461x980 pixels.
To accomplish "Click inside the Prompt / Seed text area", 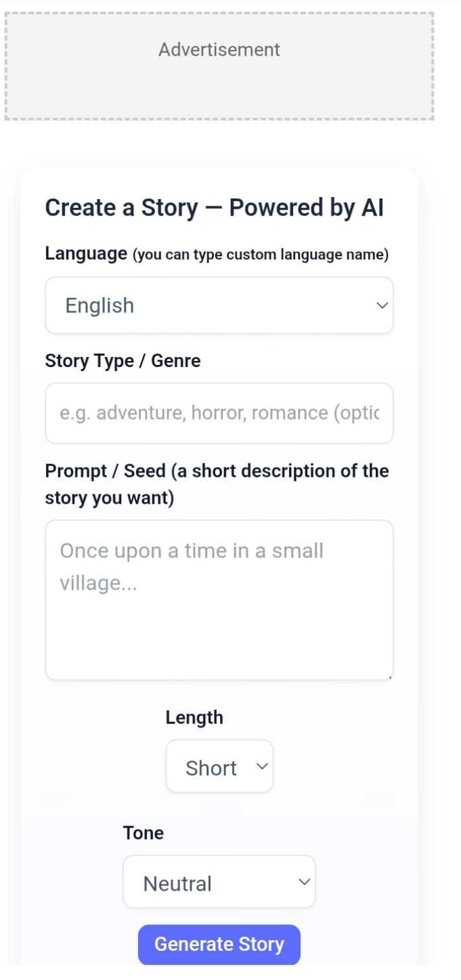I will (219, 623).
